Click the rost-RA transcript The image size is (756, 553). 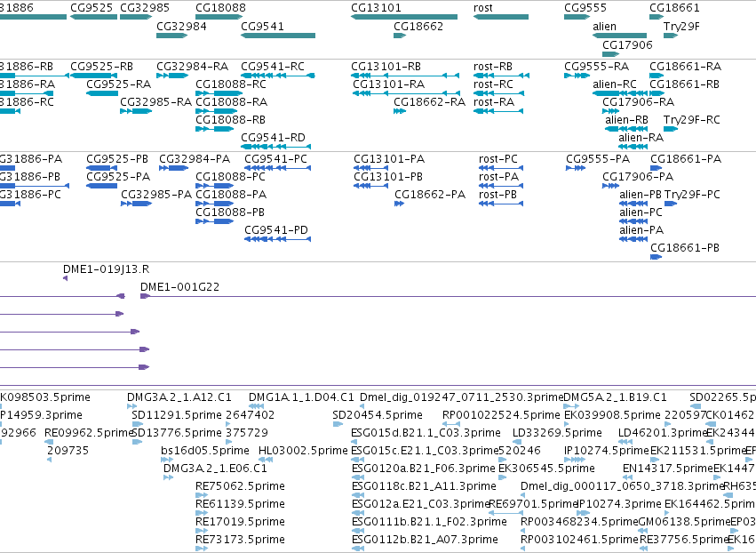click(498, 111)
